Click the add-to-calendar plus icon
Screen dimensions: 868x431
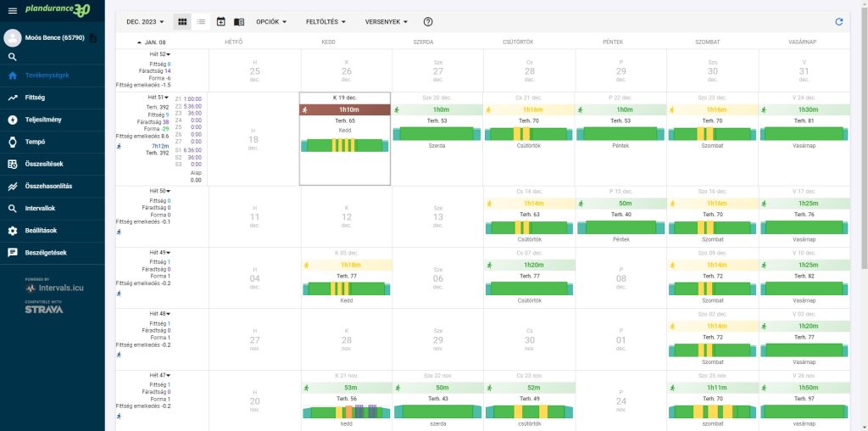click(220, 22)
